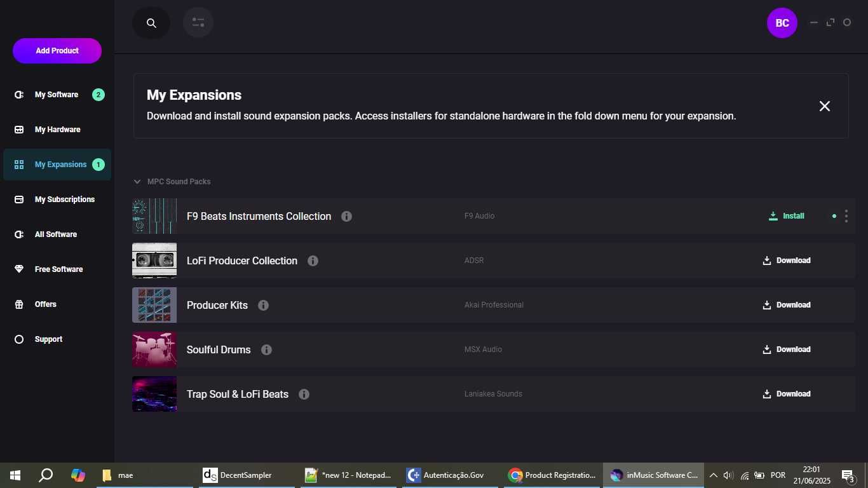
Task: Open Windows taskbar search
Action: (46, 475)
